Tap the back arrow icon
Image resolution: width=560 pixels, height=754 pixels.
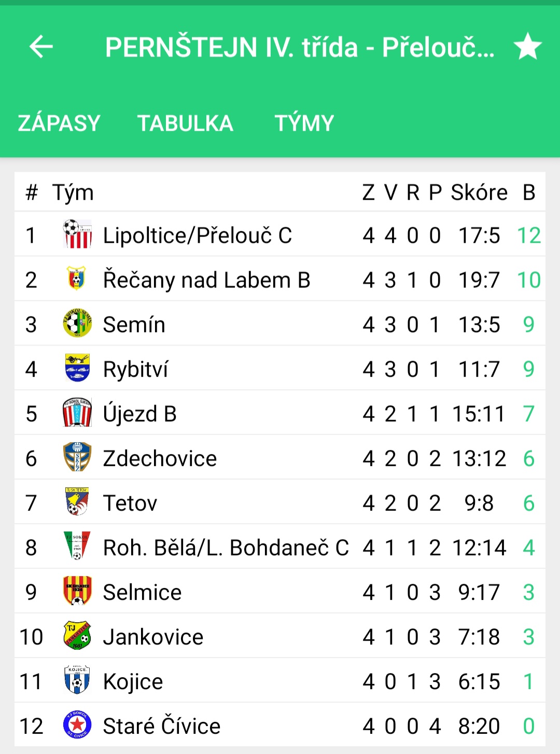pos(41,47)
